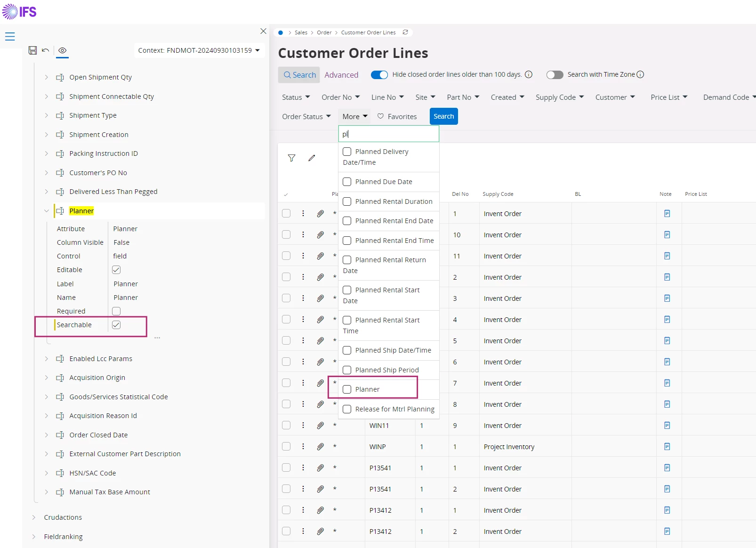The width and height of the screenshot is (756, 548).
Task: Click Order in the breadcrumb
Action: (324, 32)
